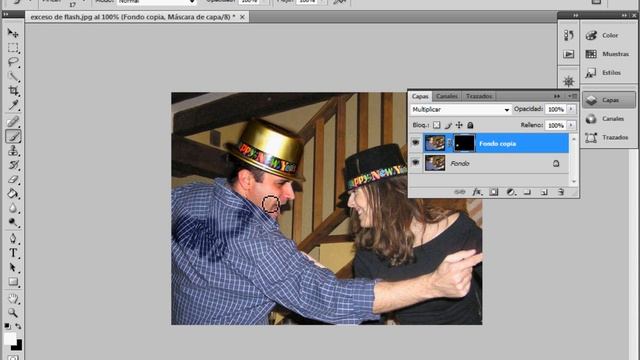Screen dimensions: 640x360
Task: Select the Brush tool
Action: 13,136
